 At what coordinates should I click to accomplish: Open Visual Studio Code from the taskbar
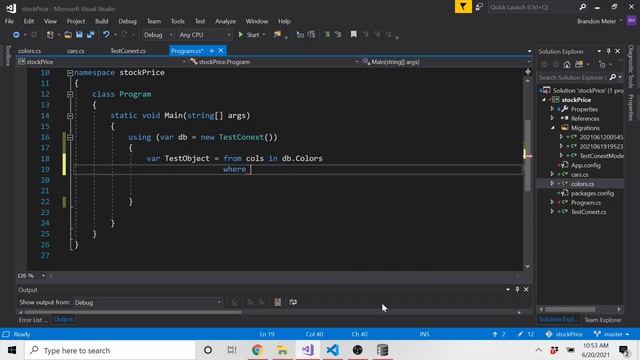(x=333, y=350)
